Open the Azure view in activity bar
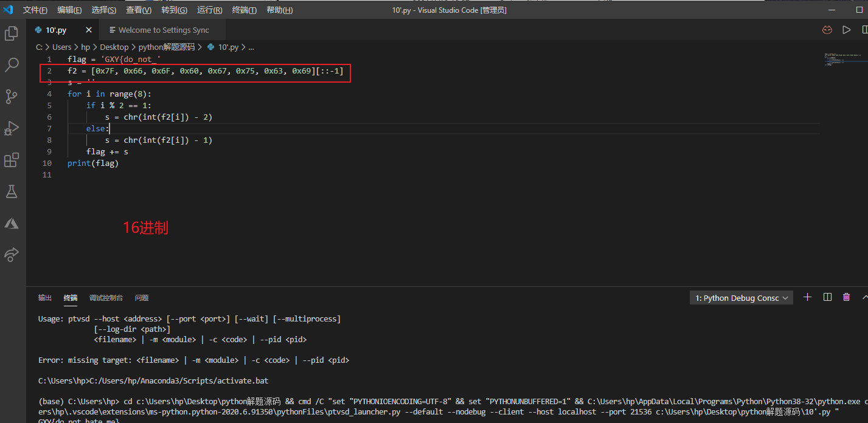The height and width of the screenshot is (423, 868). point(12,223)
